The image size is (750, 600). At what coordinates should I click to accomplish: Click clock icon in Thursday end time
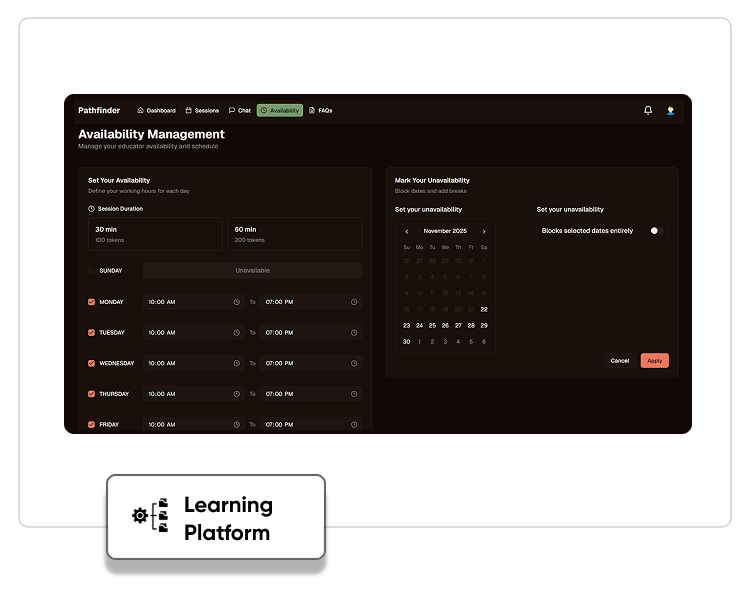tap(354, 394)
